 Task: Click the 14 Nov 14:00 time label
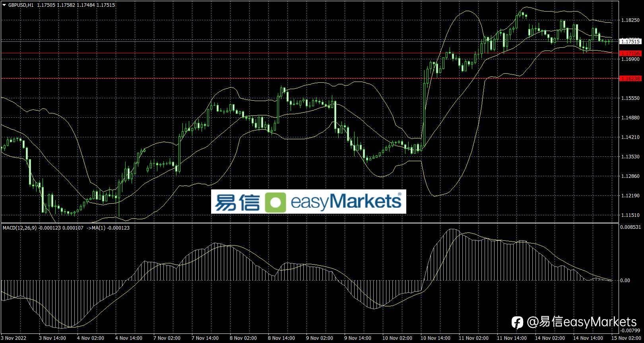pos(588,338)
